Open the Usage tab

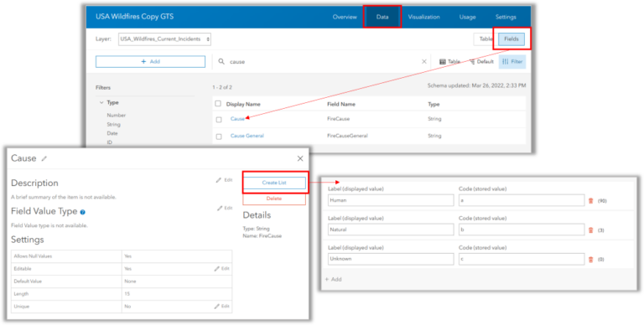tap(467, 17)
